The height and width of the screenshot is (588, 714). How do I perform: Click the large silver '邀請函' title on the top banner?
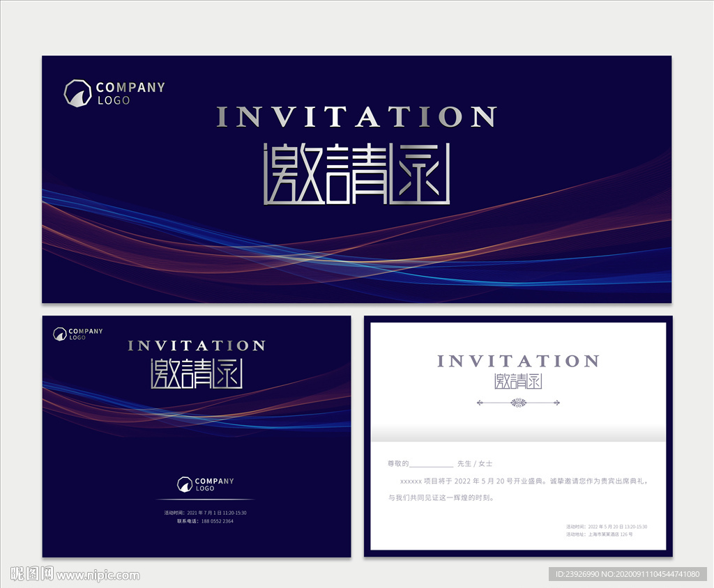[x=356, y=173]
